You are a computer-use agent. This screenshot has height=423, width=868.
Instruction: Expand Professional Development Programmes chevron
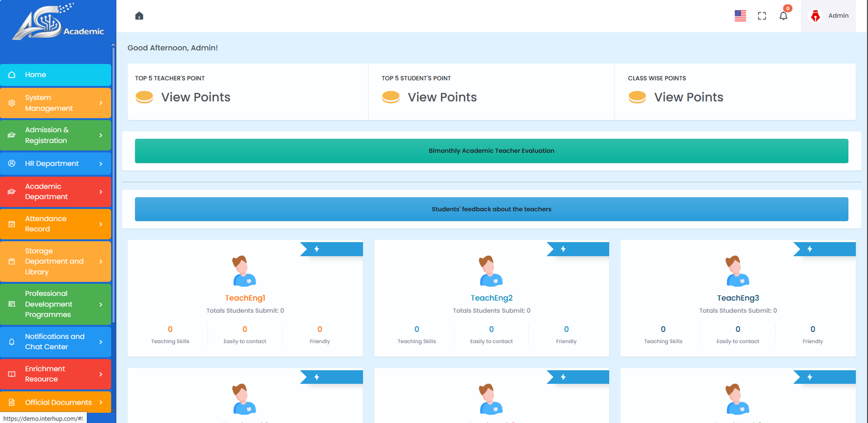[101, 304]
